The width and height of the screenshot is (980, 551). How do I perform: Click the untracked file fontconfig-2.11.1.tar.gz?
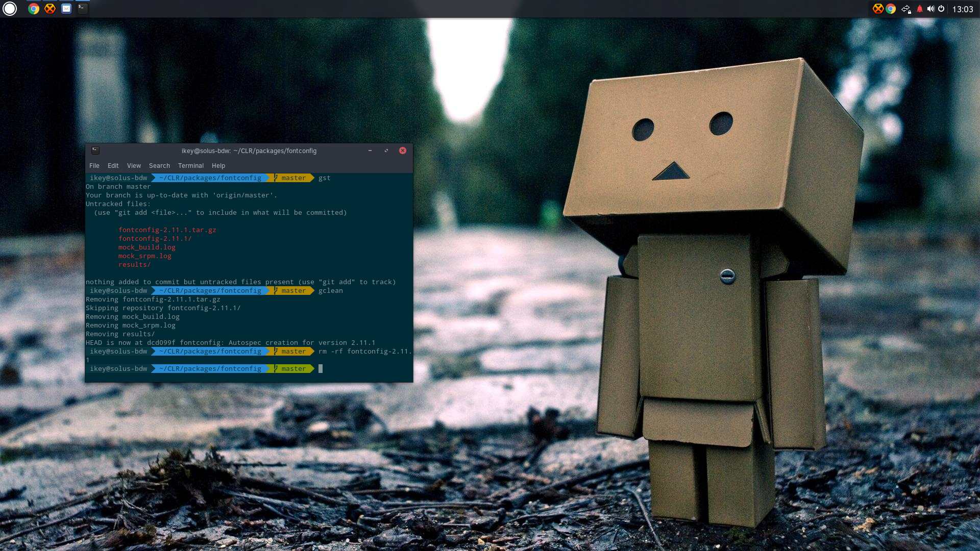pyautogui.click(x=167, y=230)
